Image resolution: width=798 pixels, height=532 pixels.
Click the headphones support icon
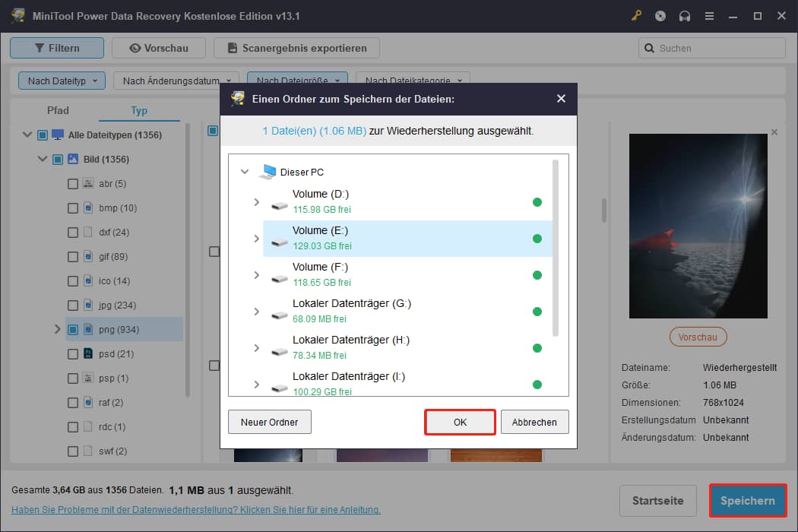point(685,16)
